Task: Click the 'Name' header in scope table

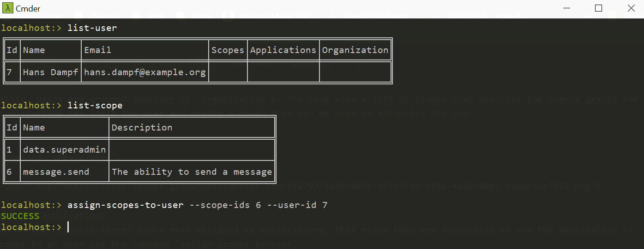Action: [x=34, y=128]
